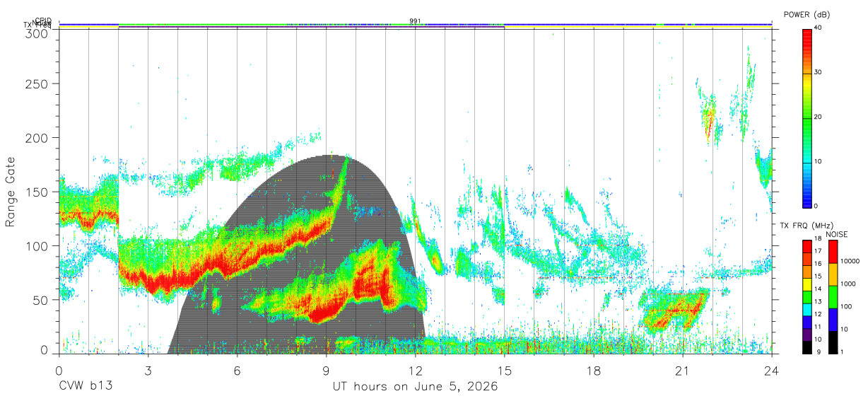Click the POWER (dB) color bar

point(808,117)
